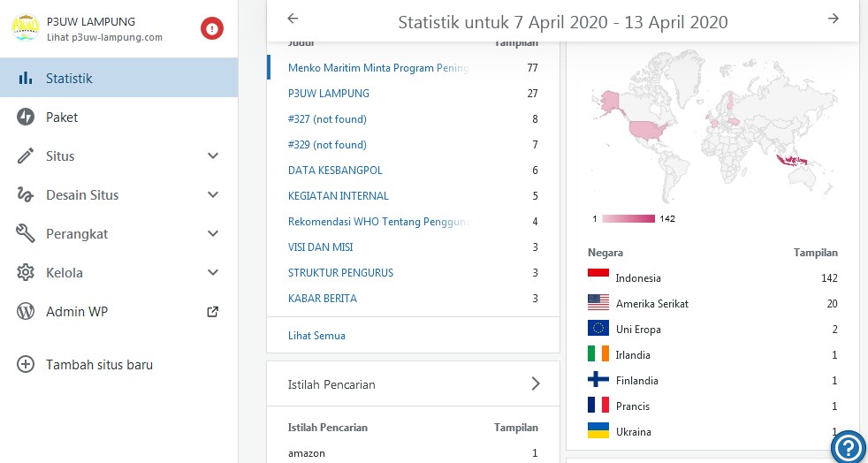
Task: Click the map legend gradient bar
Action: (x=628, y=218)
